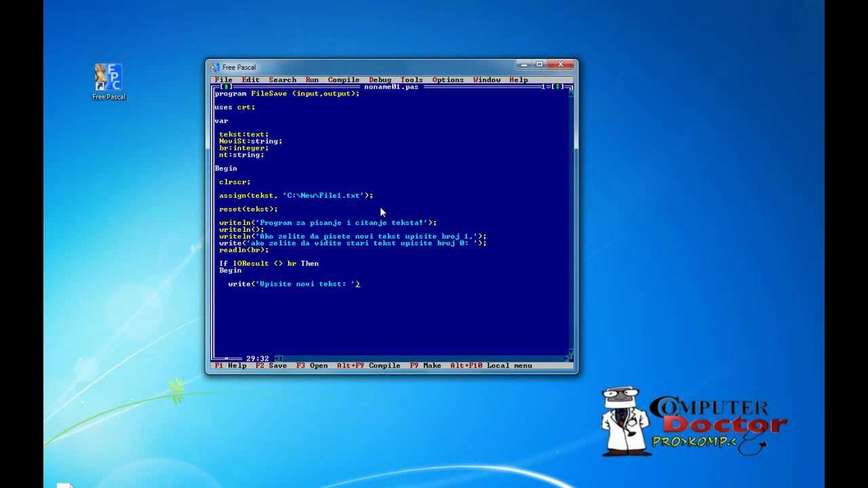This screenshot has height=488, width=868.
Task: Click the 'clrscr;' statement
Action: (235, 182)
